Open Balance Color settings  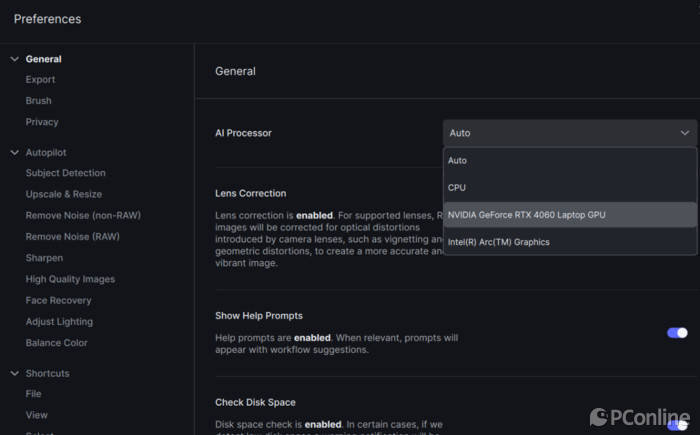[x=57, y=343]
